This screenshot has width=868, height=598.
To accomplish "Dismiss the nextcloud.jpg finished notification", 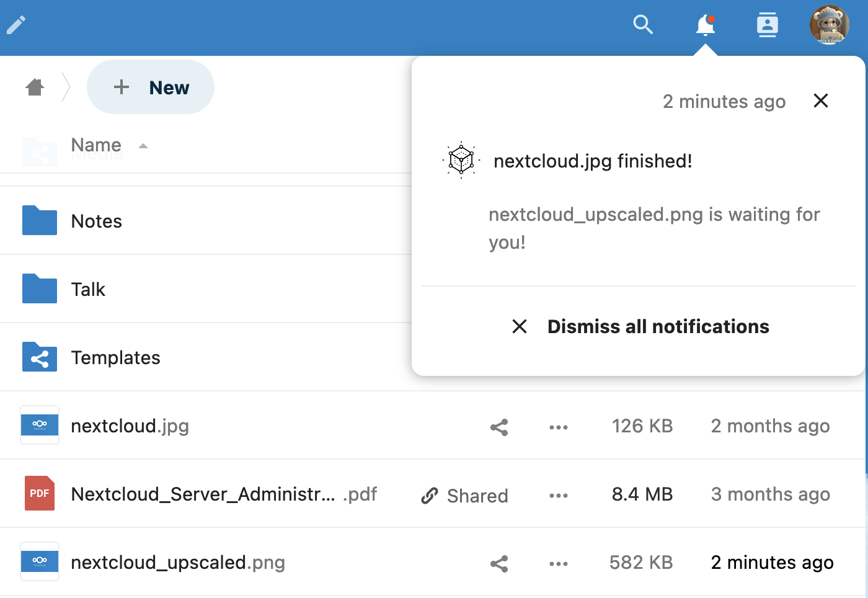I will coord(821,100).
